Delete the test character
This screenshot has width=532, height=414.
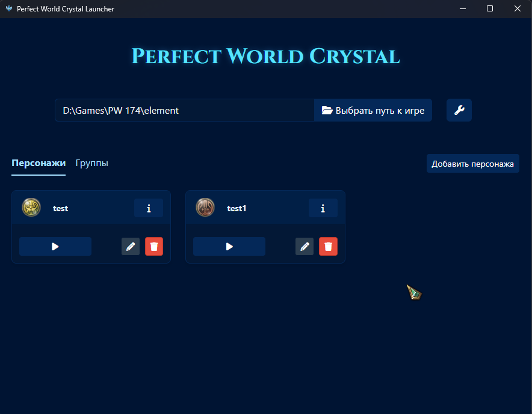154,246
